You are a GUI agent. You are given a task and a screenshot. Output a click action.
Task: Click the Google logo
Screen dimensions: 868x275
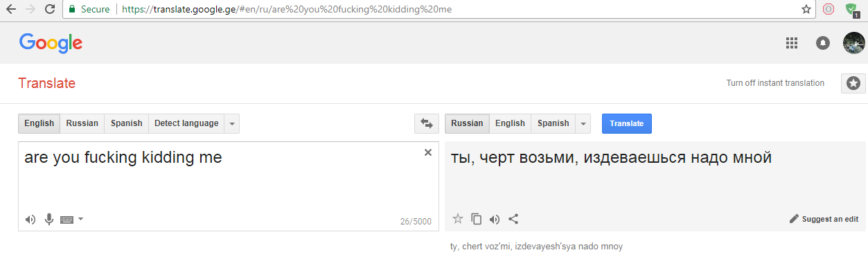[51, 43]
